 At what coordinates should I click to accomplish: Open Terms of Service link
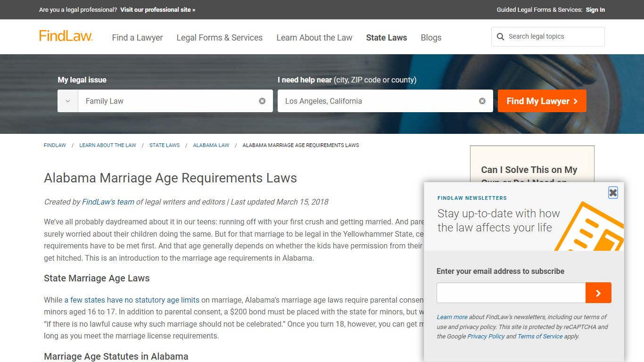click(x=540, y=336)
